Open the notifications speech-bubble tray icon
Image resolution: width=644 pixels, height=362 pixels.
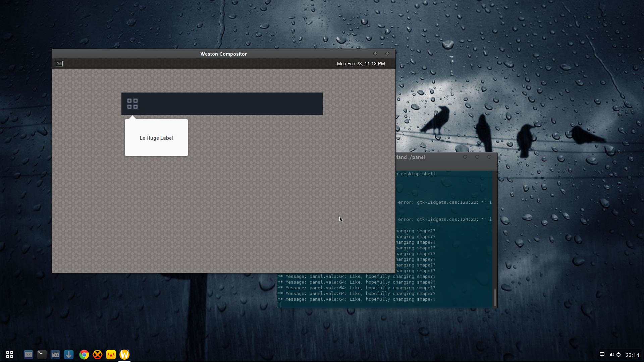602,355
